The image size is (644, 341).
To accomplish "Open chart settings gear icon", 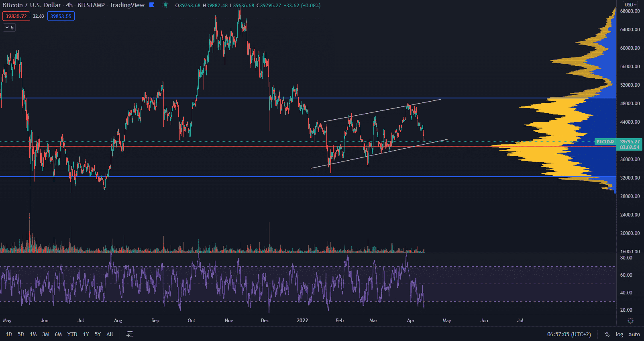I will 630,321.
